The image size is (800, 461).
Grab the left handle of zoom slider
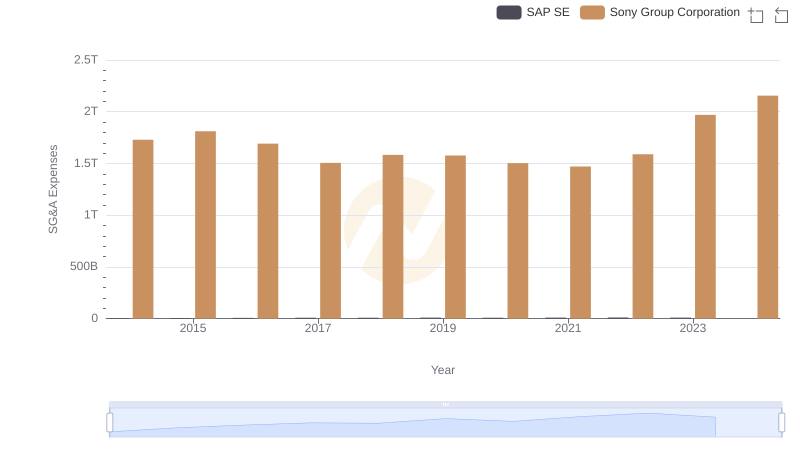tap(110, 422)
